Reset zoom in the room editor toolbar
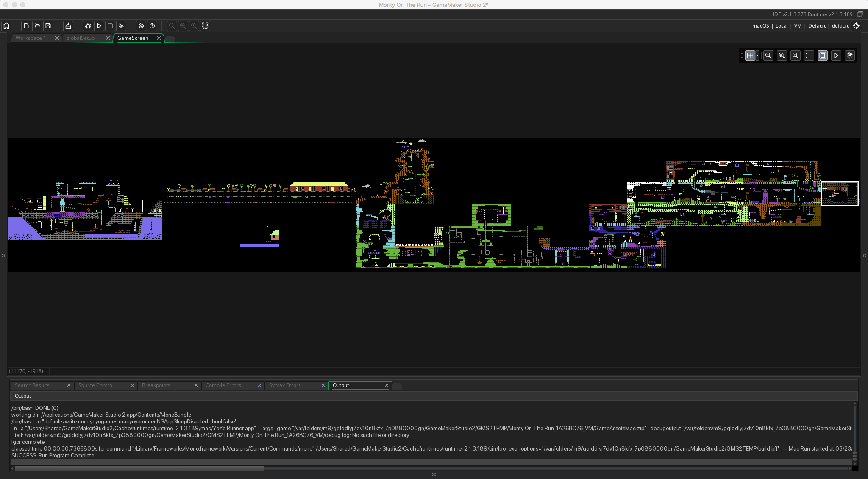868x479 pixels. pos(782,56)
